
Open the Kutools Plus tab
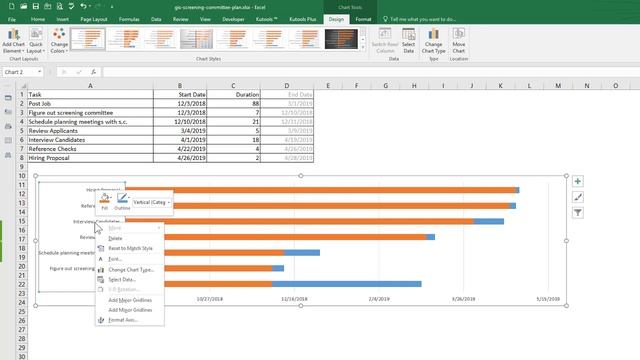(302, 19)
